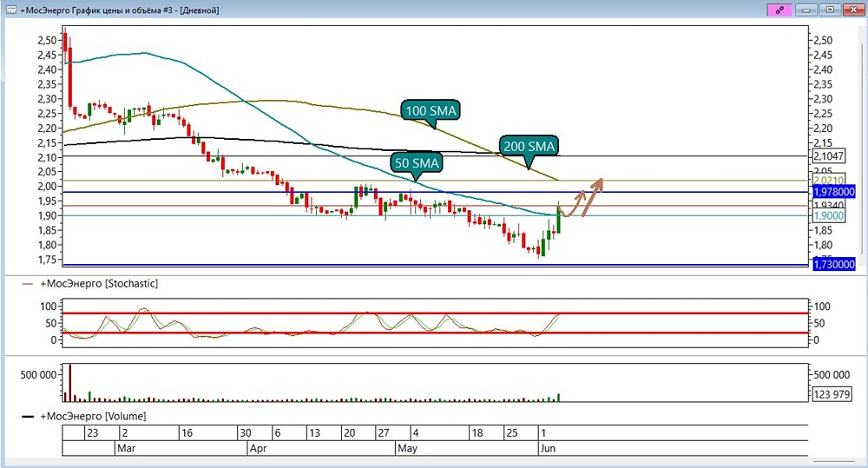Click the date 27 on the time axis

click(384, 432)
